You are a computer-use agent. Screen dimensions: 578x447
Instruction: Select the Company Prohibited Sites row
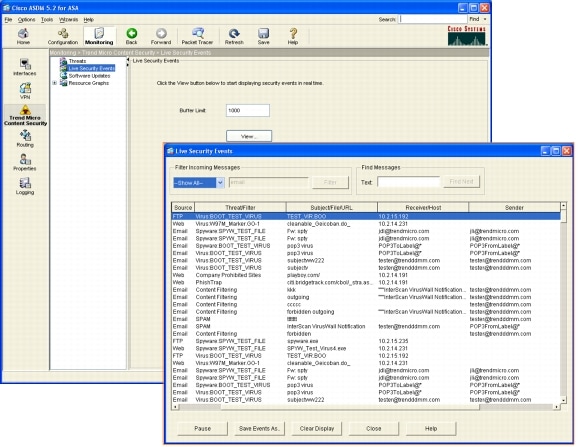(x=366, y=275)
